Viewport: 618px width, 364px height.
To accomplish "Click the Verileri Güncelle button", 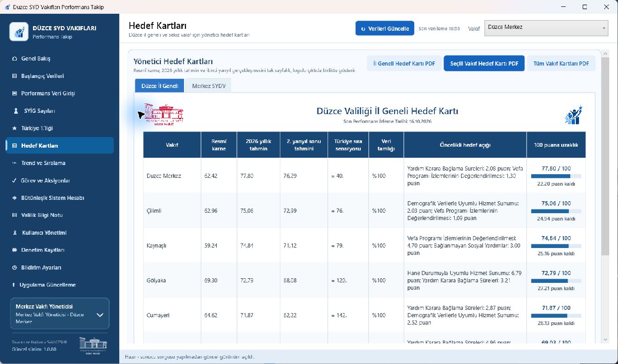I will [385, 28].
